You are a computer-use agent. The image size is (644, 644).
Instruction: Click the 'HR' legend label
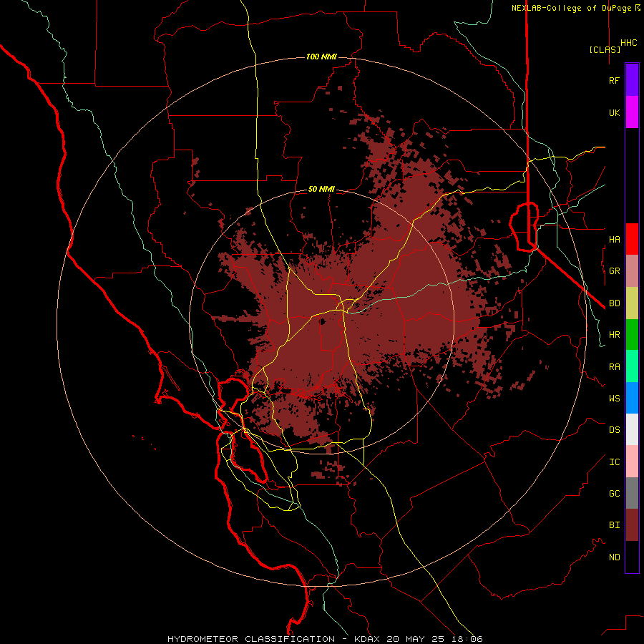[x=614, y=335]
